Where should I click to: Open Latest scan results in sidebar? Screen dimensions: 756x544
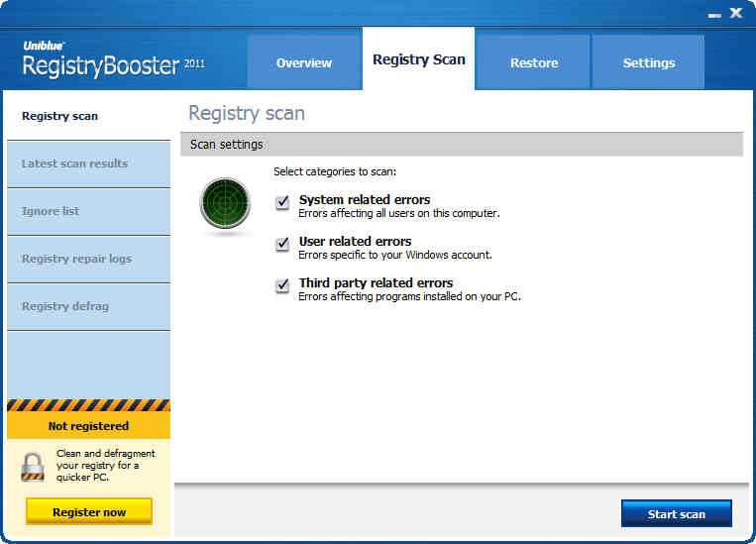coord(89,163)
